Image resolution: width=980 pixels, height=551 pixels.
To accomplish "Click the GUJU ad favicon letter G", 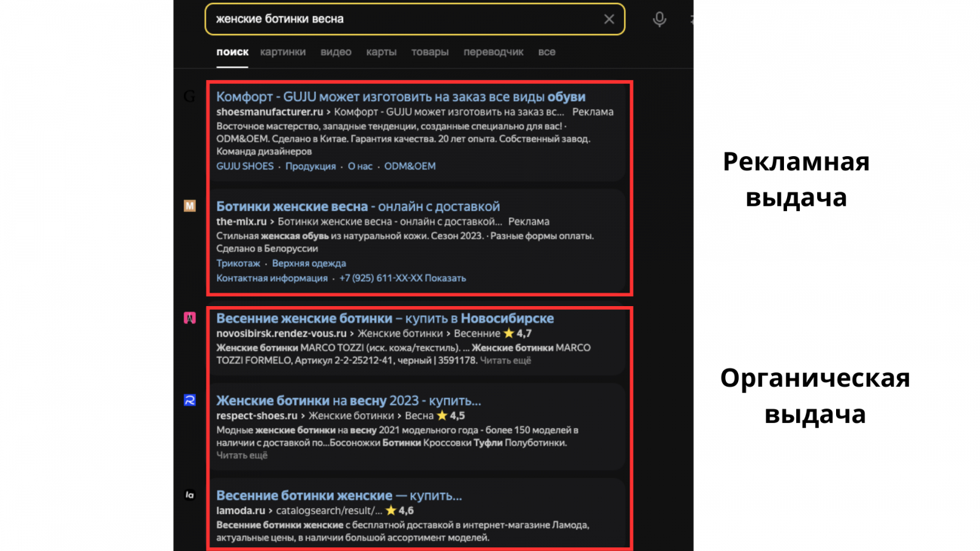I will 189,96.
